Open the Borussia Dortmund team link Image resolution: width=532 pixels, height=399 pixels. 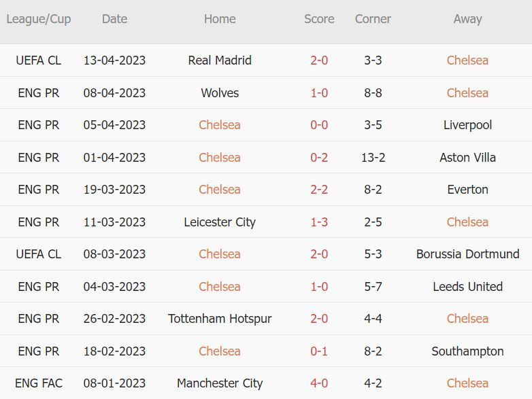467,254
